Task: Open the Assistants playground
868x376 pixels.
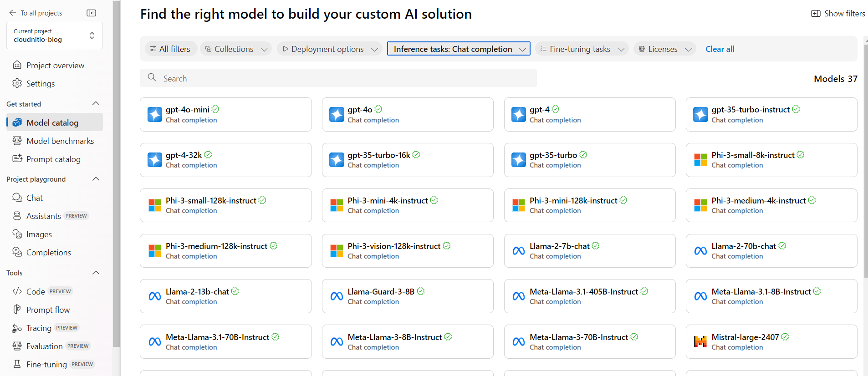Action: pos(55,216)
